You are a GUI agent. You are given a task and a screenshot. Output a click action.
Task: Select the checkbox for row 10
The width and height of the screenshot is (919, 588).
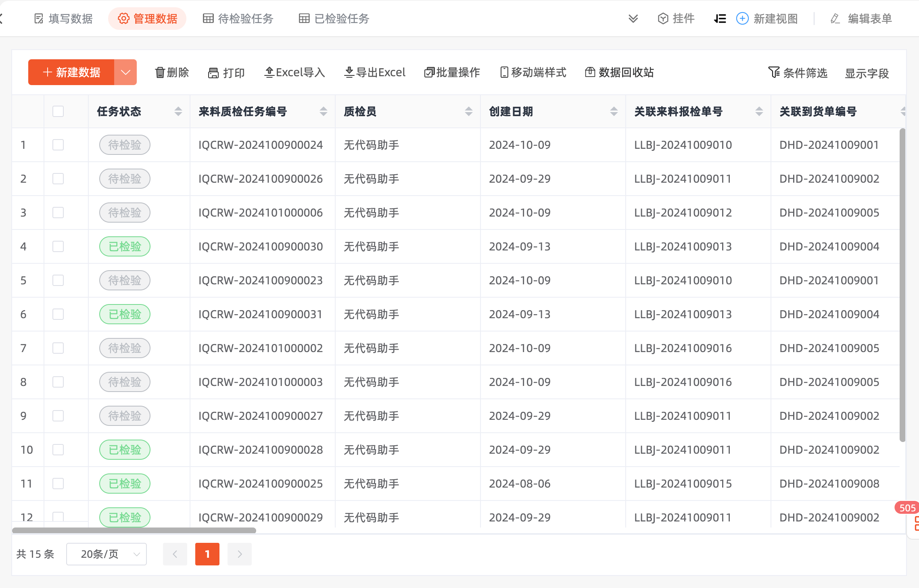pos(58,450)
